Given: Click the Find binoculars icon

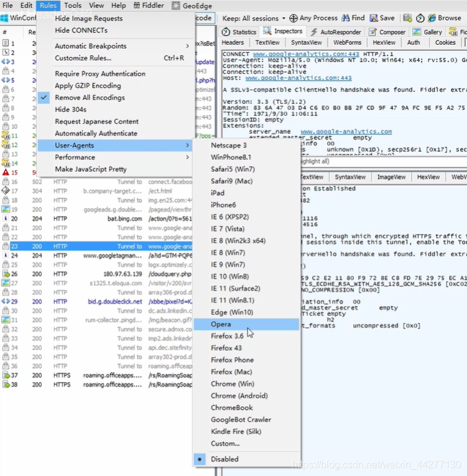Looking at the screenshot, I should click(x=345, y=18).
